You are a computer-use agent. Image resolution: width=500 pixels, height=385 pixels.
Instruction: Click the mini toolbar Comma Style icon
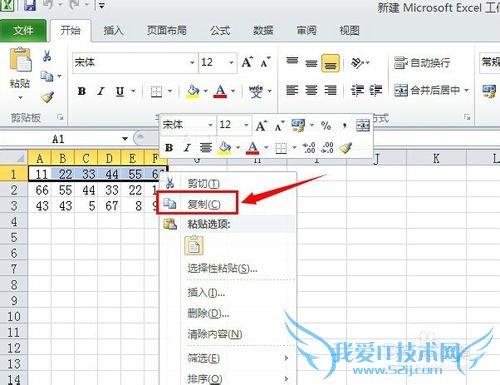[x=345, y=126]
